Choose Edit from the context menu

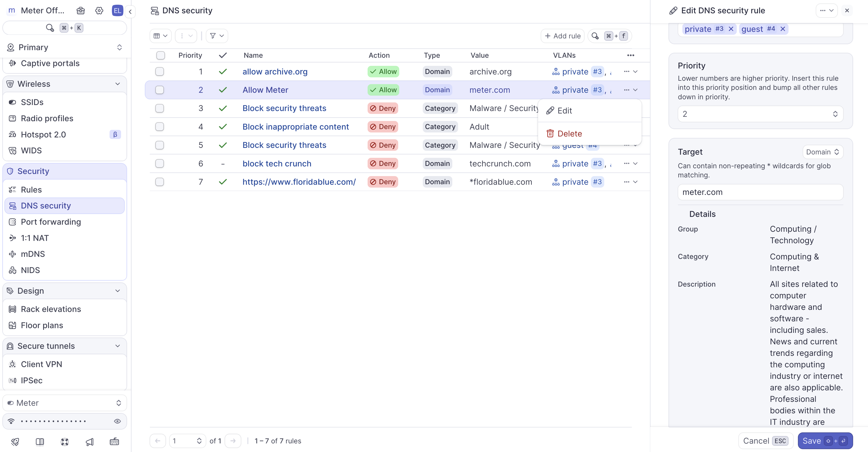pyautogui.click(x=564, y=111)
